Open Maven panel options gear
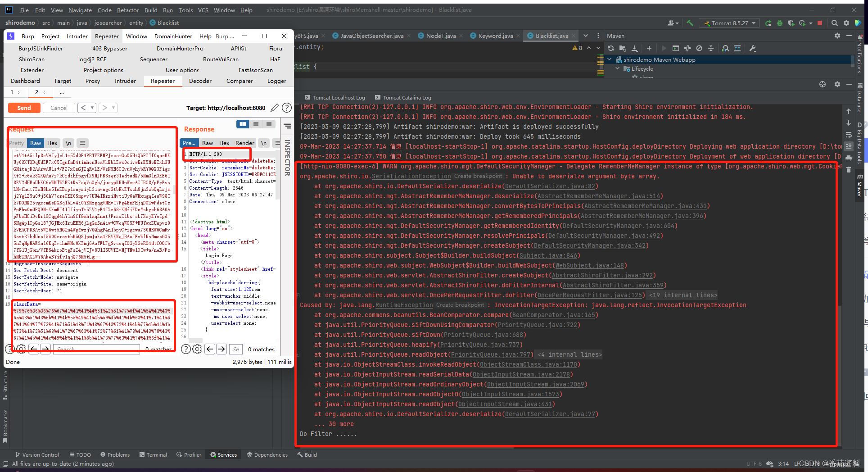 (837, 36)
